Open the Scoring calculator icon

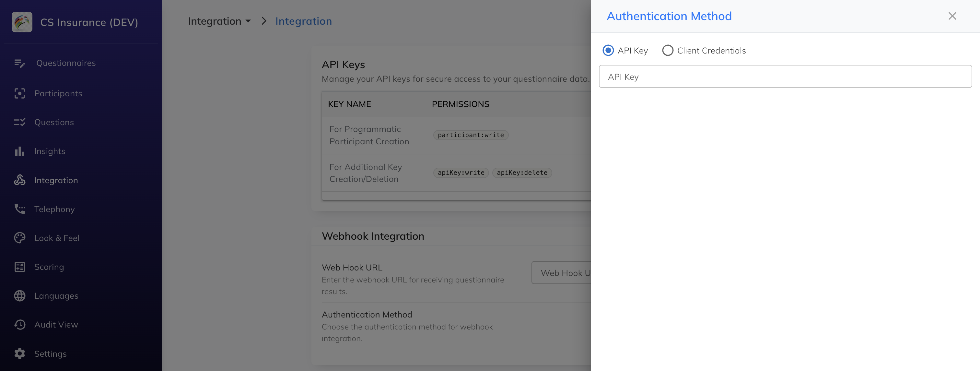click(19, 267)
